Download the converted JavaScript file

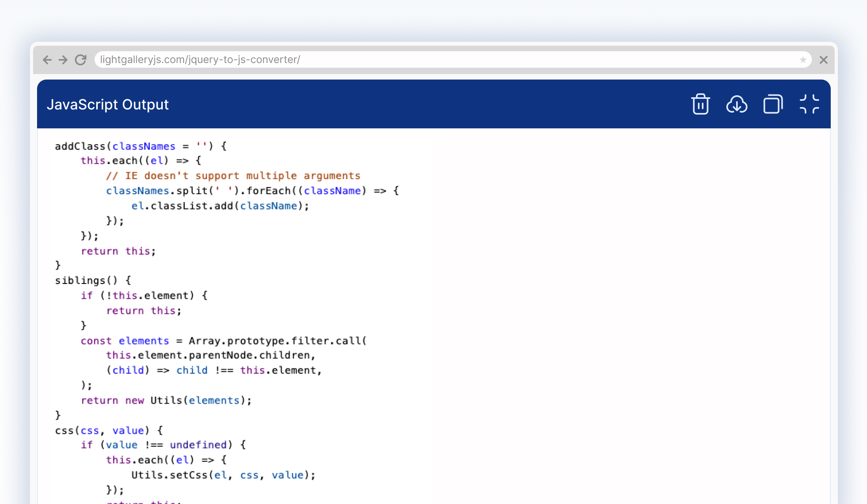(737, 104)
